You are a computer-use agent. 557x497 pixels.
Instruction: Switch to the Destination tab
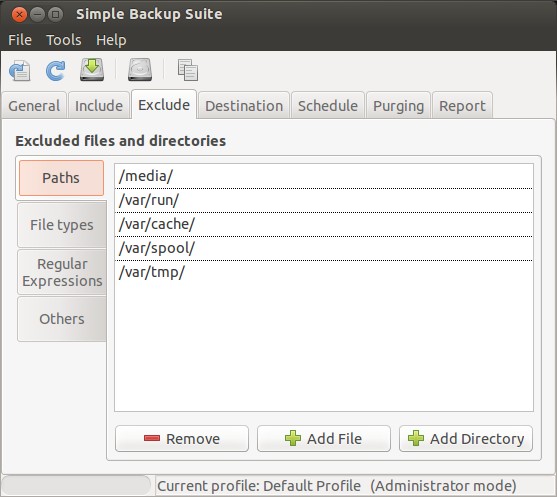pyautogui.click(x=244, y=106)
